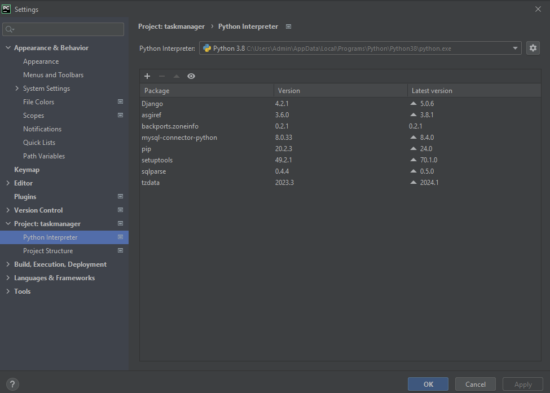The image size is (550, 393).
Task: Click the plus icon to install a package
Action: 147,76
